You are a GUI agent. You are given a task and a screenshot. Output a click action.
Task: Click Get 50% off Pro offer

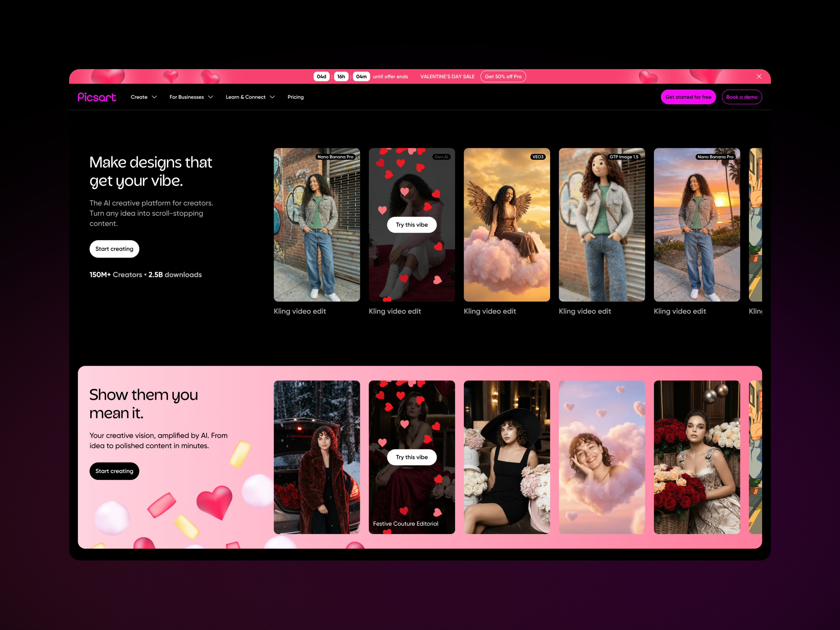503,76
